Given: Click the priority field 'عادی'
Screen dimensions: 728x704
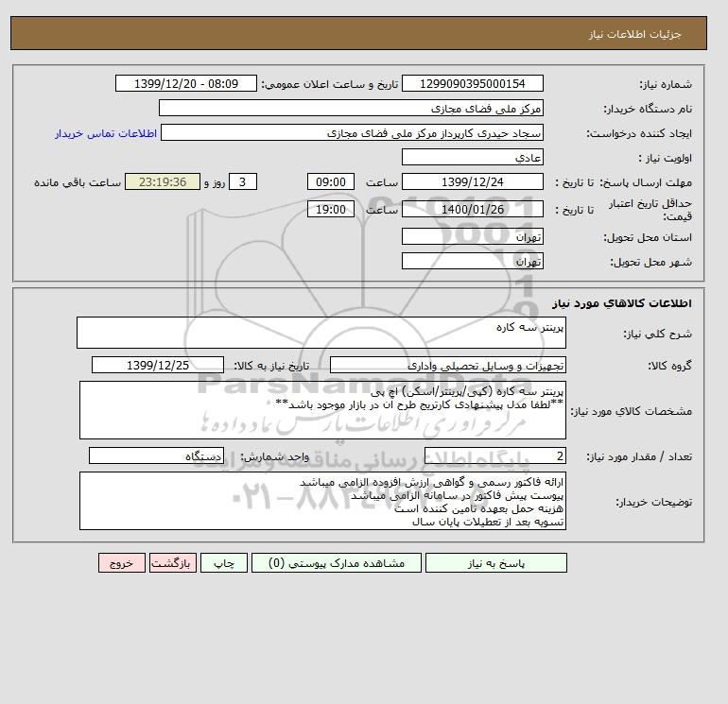Looking at the screenshot, I should (x=472, y=157).
